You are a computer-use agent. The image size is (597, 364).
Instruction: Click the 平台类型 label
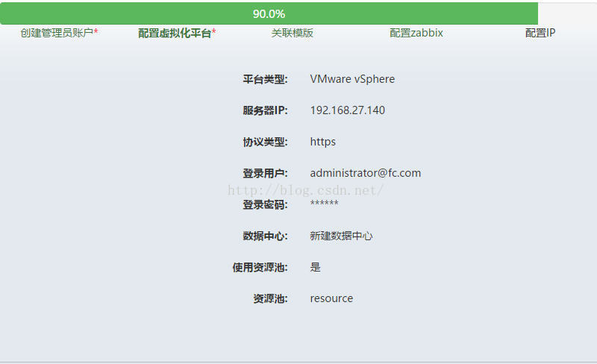pos(266,79)
